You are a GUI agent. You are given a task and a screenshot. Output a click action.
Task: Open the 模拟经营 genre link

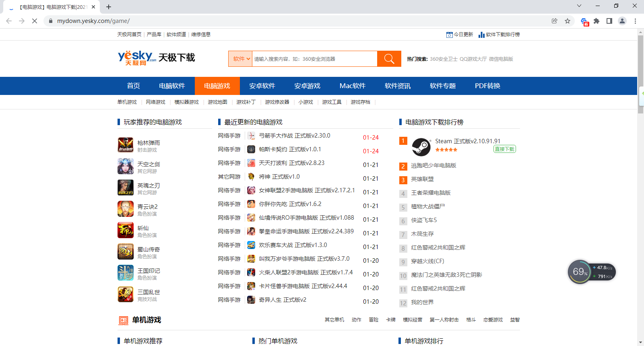coord(413,320)
